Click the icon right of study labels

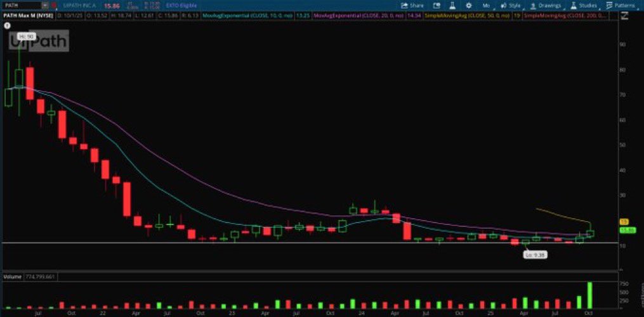click(625, 16)
